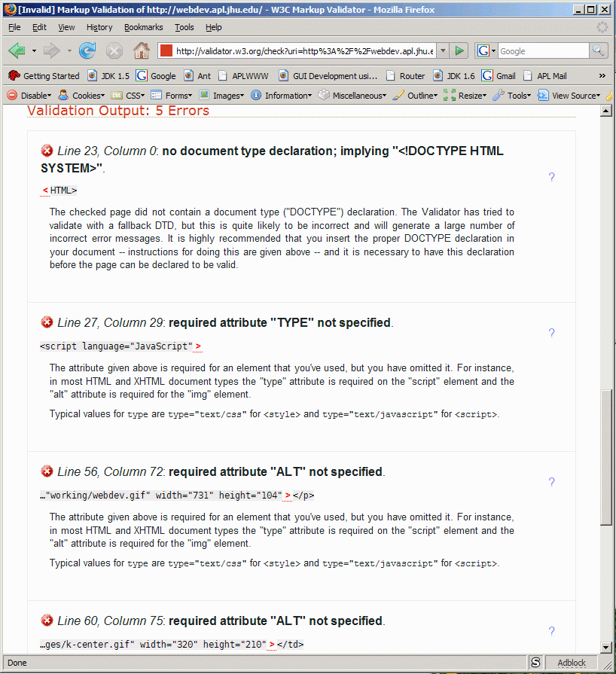Open the File menu
Screen dimensions: 616x674
click(x=14, y=27)
